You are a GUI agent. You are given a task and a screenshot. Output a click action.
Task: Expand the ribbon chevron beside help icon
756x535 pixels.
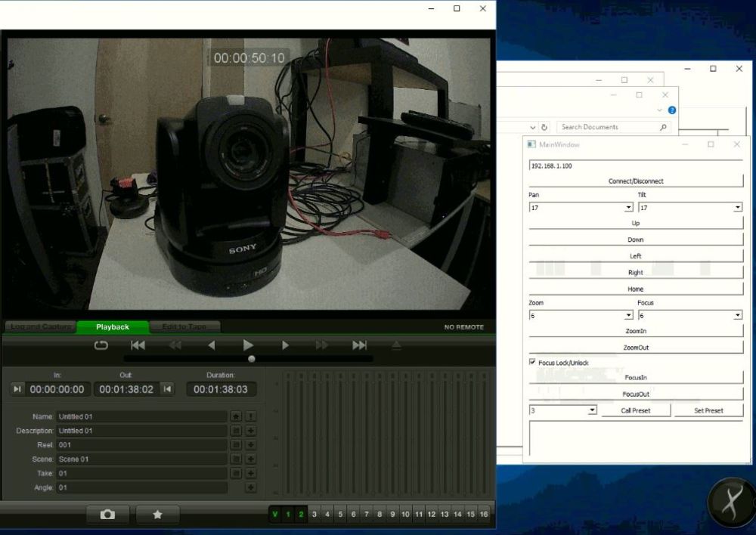(659, 110)
